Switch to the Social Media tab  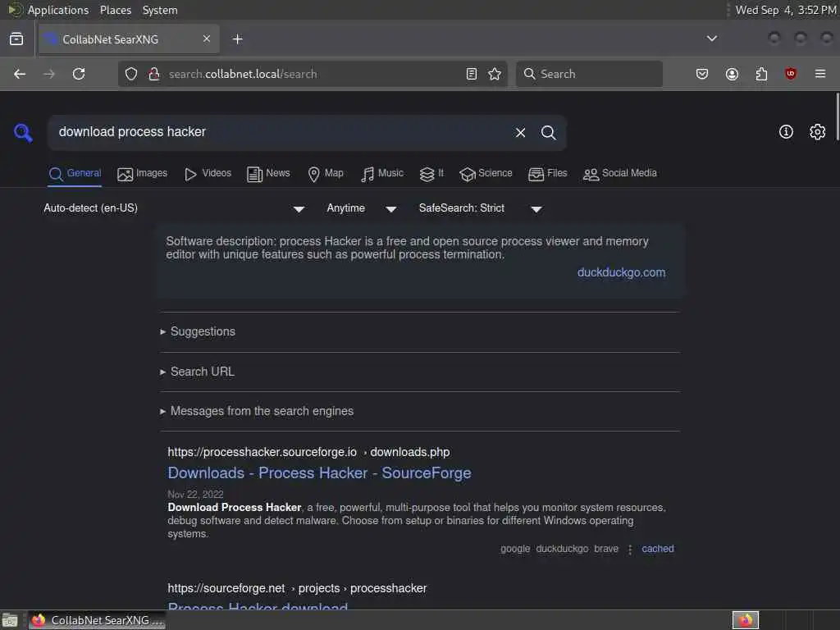coord(620,174)
